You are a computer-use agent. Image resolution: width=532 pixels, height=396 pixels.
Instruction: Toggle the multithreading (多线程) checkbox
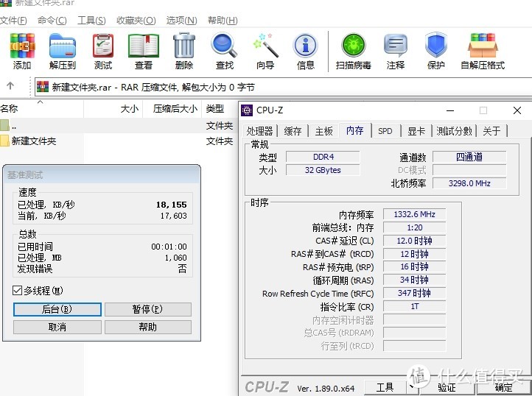[x=17, y=291]
